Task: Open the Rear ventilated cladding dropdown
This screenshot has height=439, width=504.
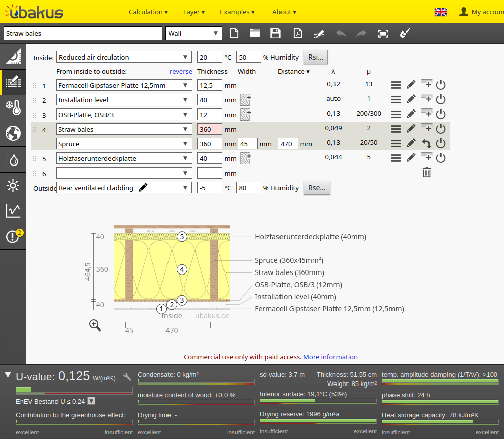Action: point(124,188)
